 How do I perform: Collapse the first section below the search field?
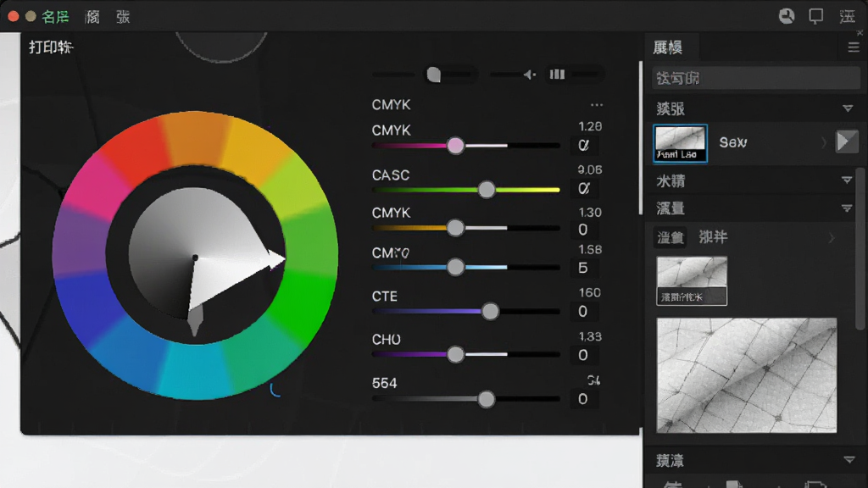point(848,108)
